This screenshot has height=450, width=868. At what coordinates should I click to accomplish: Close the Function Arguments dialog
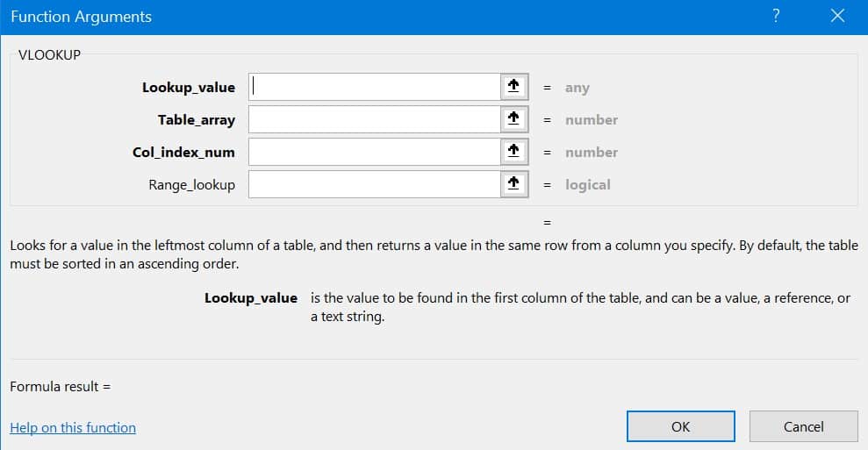(x=836, y=17)
